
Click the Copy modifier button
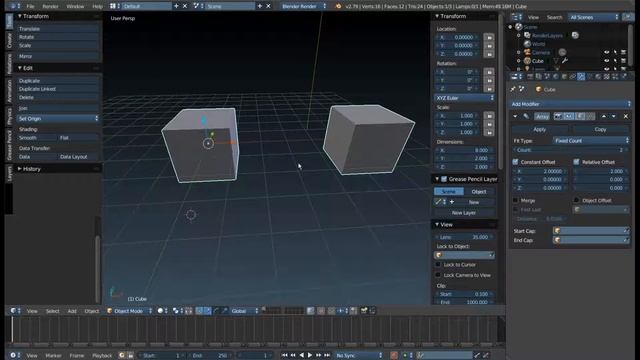[x=600, y=129]
